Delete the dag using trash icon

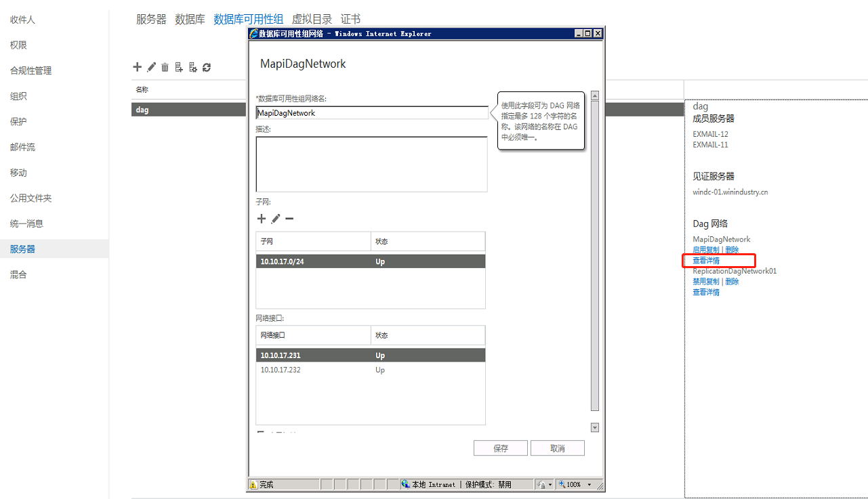[165, 67]
